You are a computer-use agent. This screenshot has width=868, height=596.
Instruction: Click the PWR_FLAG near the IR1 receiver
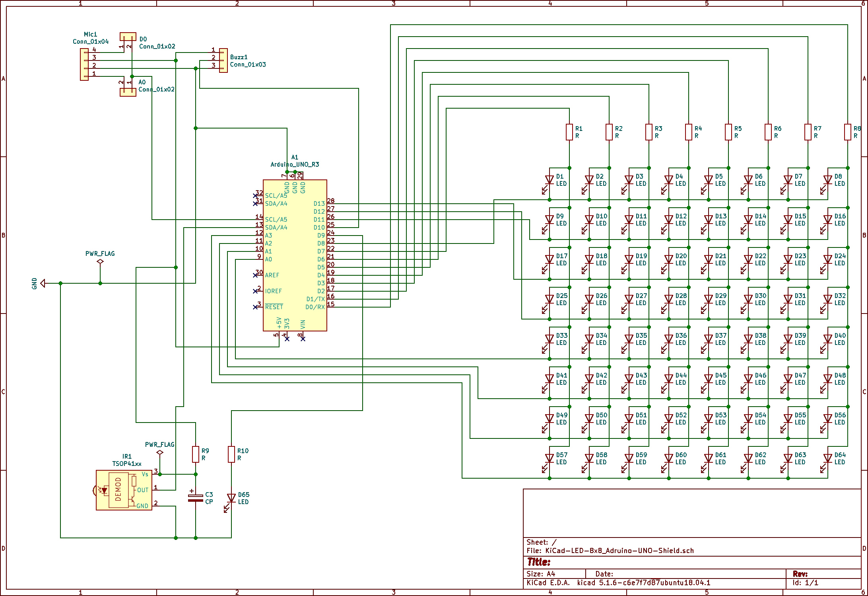click(x=160, y=452)
